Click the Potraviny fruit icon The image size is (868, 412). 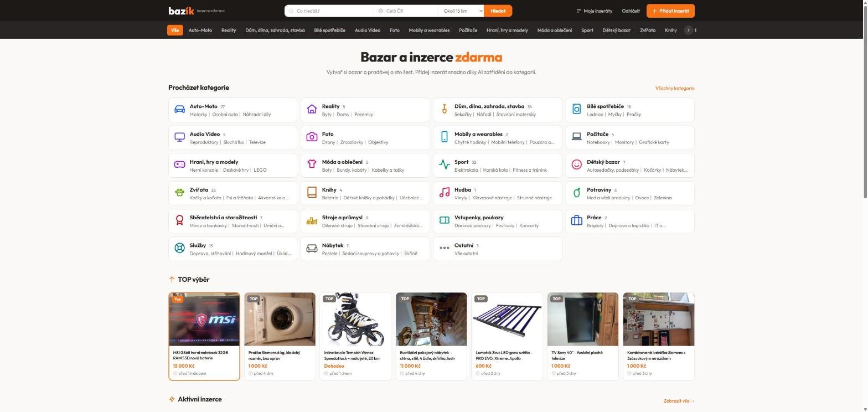point(576,193)
